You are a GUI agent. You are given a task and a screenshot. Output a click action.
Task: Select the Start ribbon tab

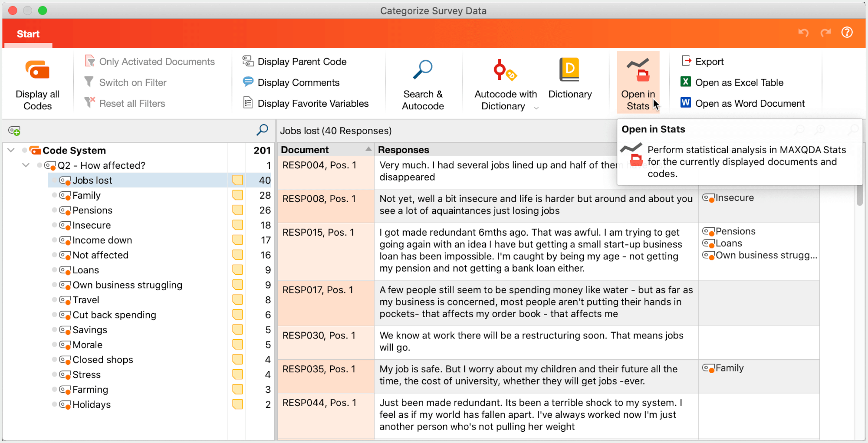click(x=28, y=33)
